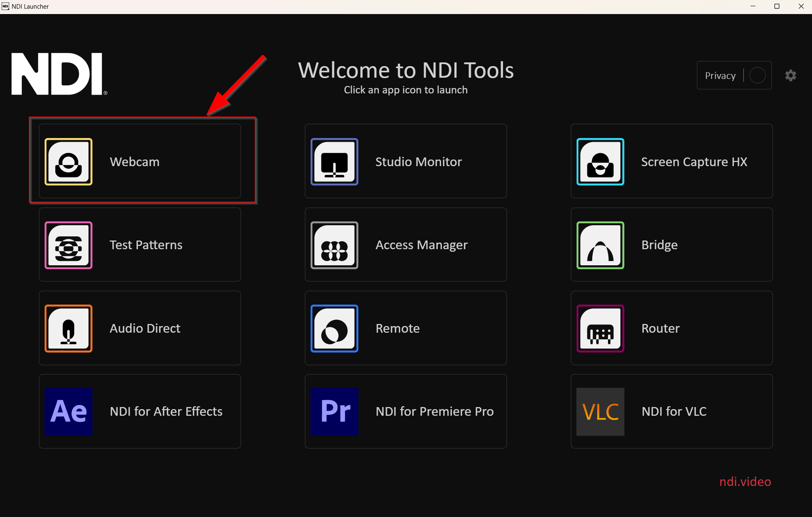This screenshot has width=812, height=517.
Task: Visit the ndi.video link
Action: click(x=745, y=482)
